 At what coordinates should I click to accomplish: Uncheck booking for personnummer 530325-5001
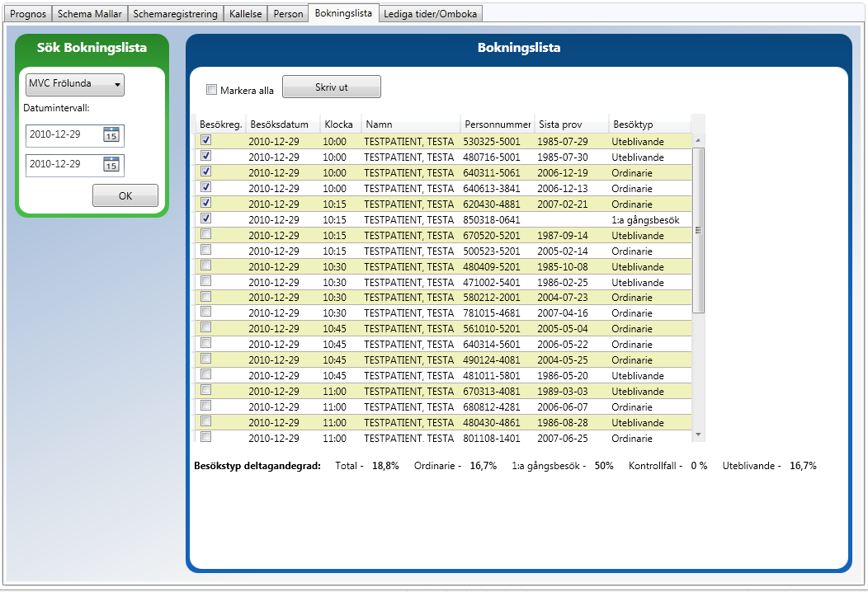pos(206,141)
